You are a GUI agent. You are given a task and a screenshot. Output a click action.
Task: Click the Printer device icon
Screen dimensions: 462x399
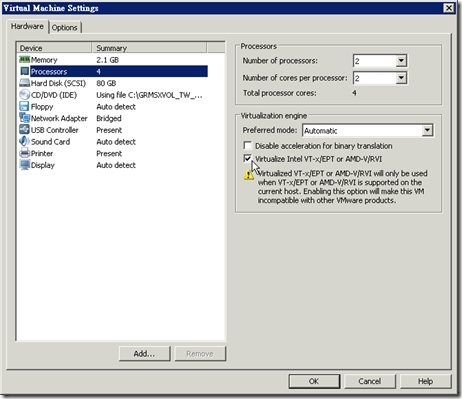point(24,153)
